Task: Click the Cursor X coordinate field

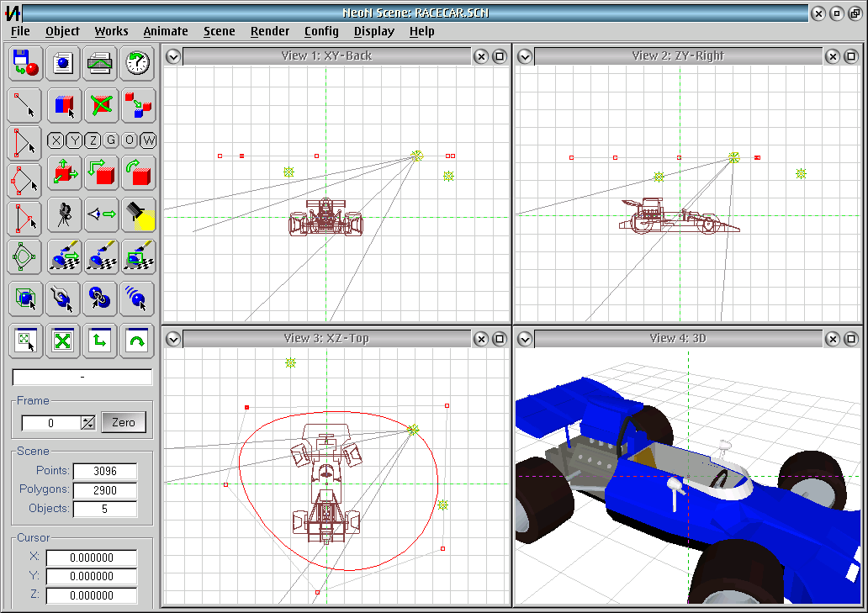Action: point(92,558)
